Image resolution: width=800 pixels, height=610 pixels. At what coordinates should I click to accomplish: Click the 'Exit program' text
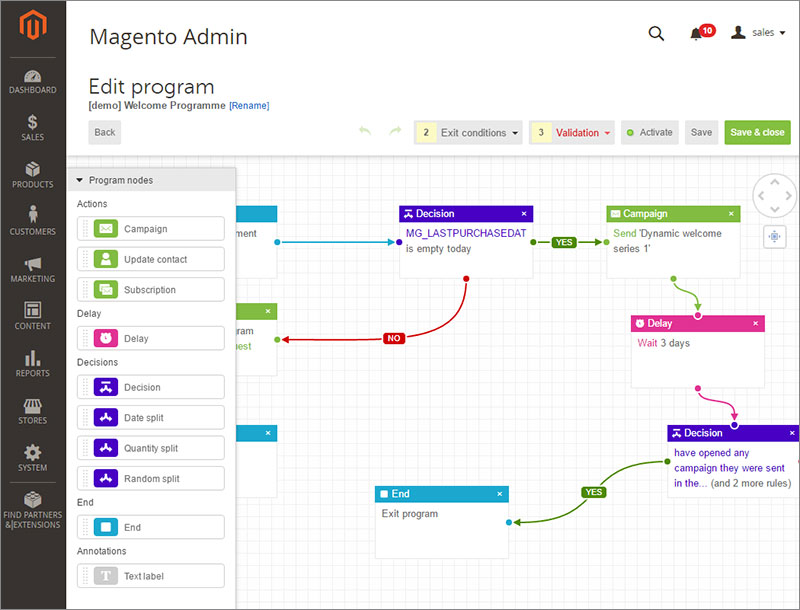410,514
